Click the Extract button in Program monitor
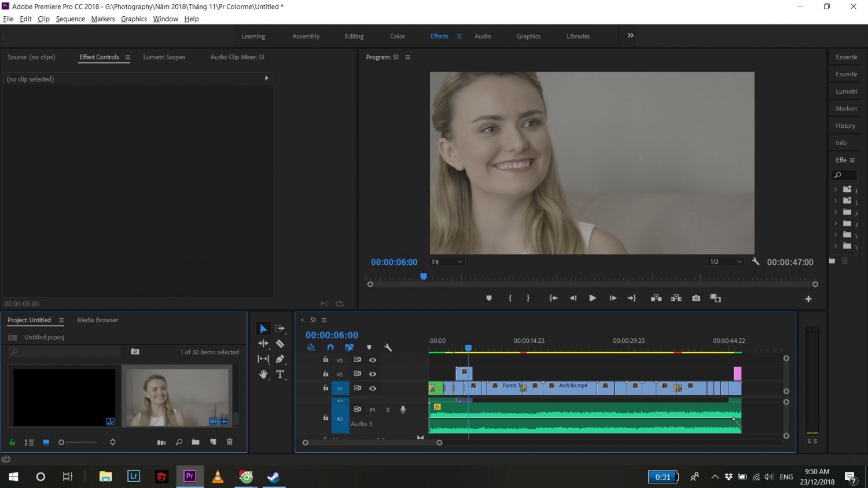 click(676, 298)
